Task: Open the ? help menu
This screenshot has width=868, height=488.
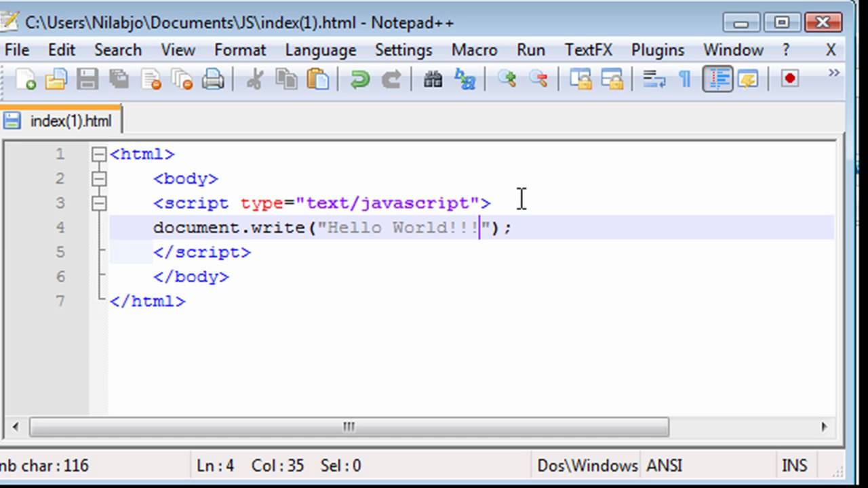Action: pyautogui.click(x=786, y=50)
